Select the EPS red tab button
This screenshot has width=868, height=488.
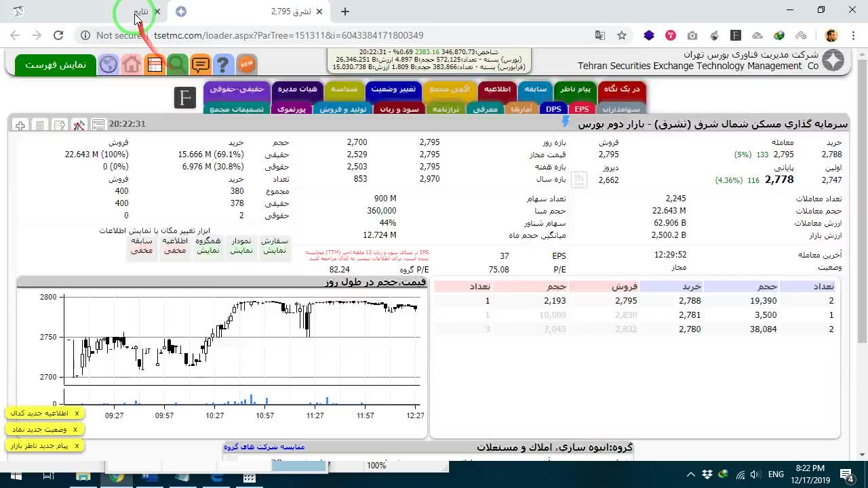pyautogui.click(x=581, y=108)
